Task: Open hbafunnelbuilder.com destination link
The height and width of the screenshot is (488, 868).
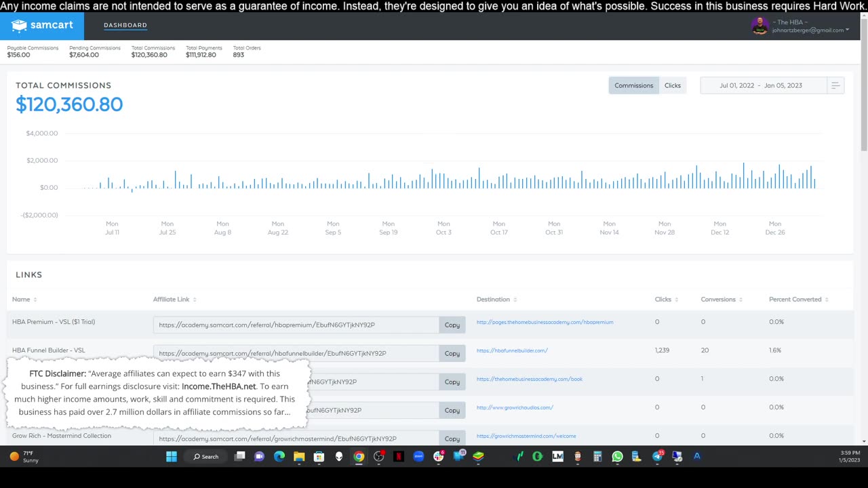Action: coord(512,350)
